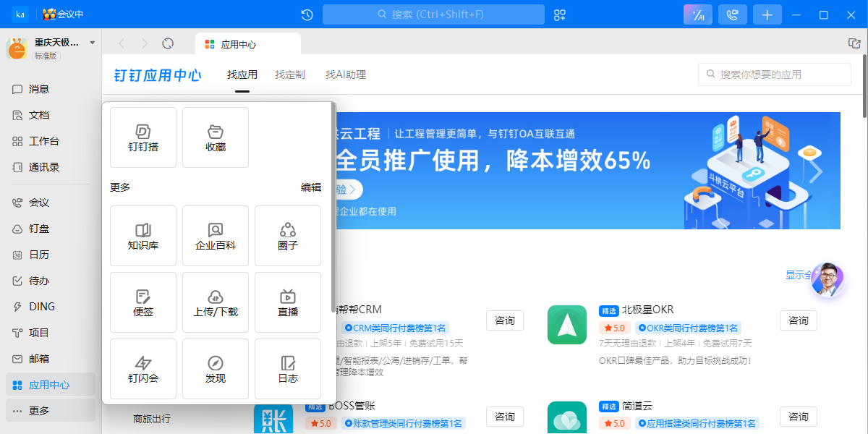This screenshot has height=434, width=868.
Task: Click 咨询 for BOSS管账
Action: 505,417
